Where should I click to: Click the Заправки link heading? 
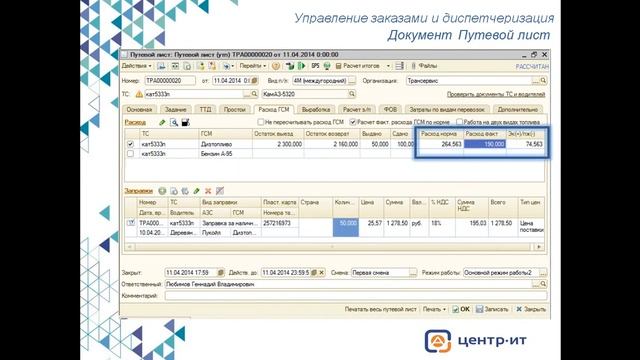coord(138,191)
